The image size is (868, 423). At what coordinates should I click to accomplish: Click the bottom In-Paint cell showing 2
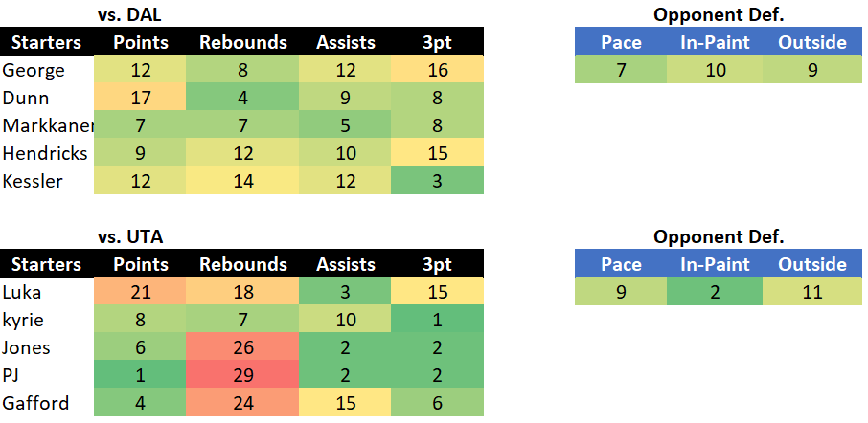(x=714, y=291)
